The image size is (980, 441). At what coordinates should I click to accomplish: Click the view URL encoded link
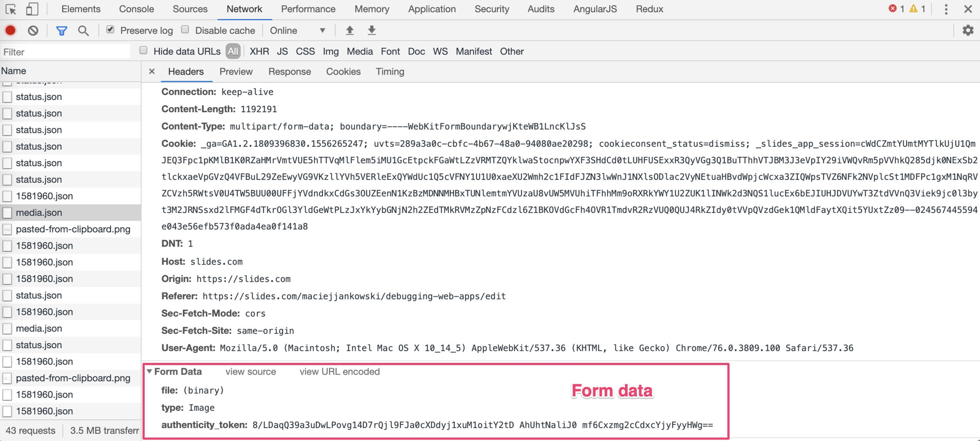[339, 372]
